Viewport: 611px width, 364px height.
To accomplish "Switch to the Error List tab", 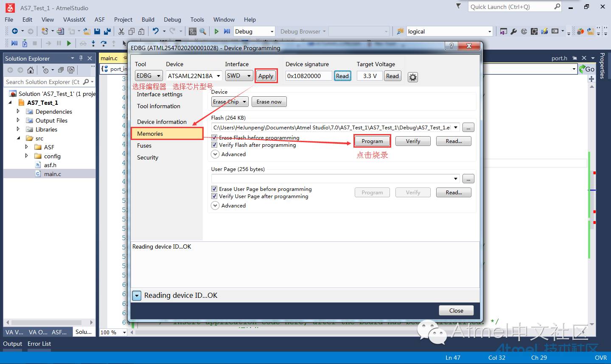I will pos(39,344).
